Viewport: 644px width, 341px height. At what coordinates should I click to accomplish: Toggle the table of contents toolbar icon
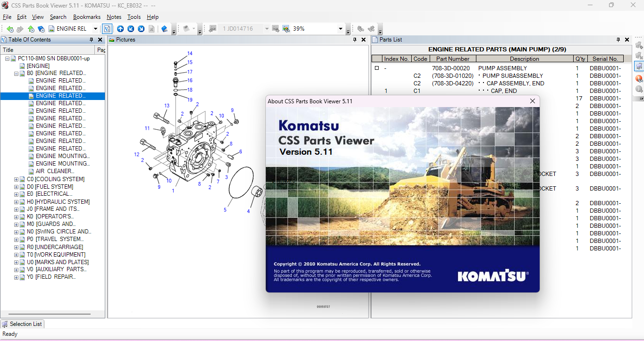[107, 29]
